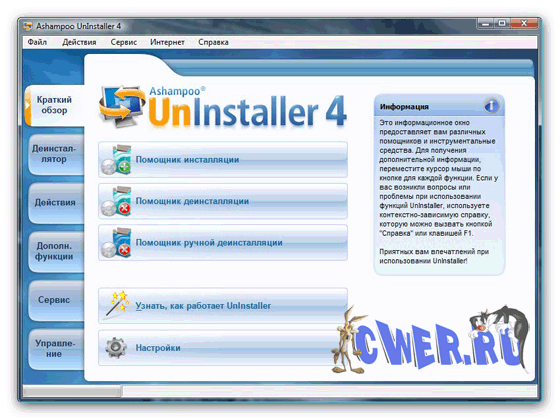The height and width of the screenshot is (420, 560).
Task: Open the Файл menu
Action: click(x=37, y=42)
